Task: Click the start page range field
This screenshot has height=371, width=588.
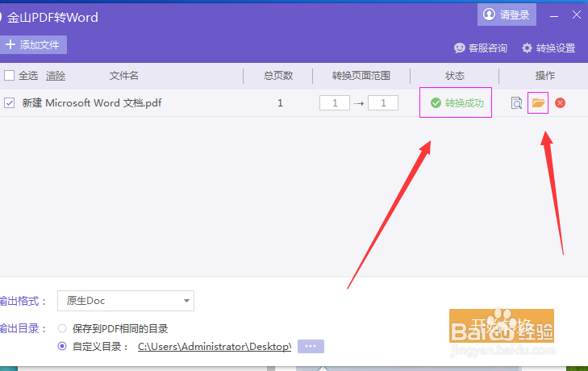Action: (335, 102)
